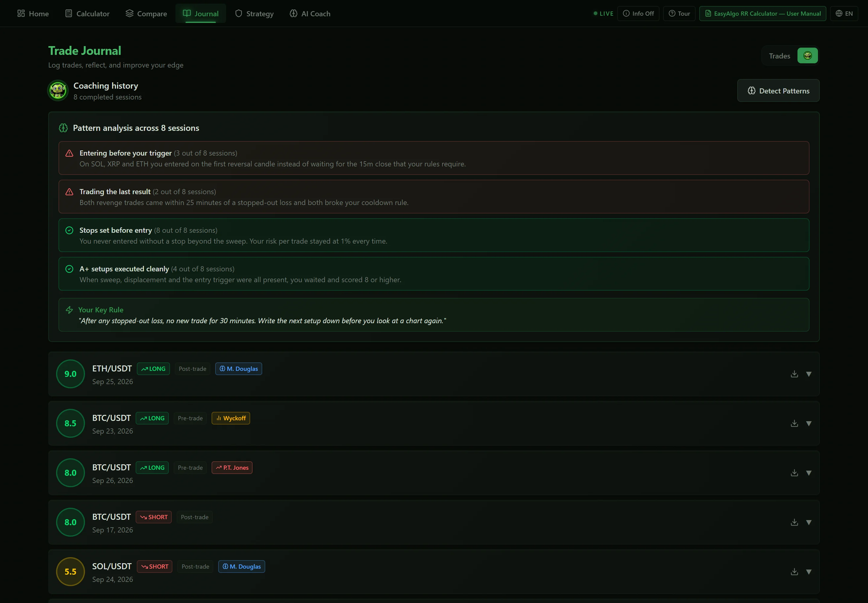
Task: Start the Tour
Action: pos(679,14)
